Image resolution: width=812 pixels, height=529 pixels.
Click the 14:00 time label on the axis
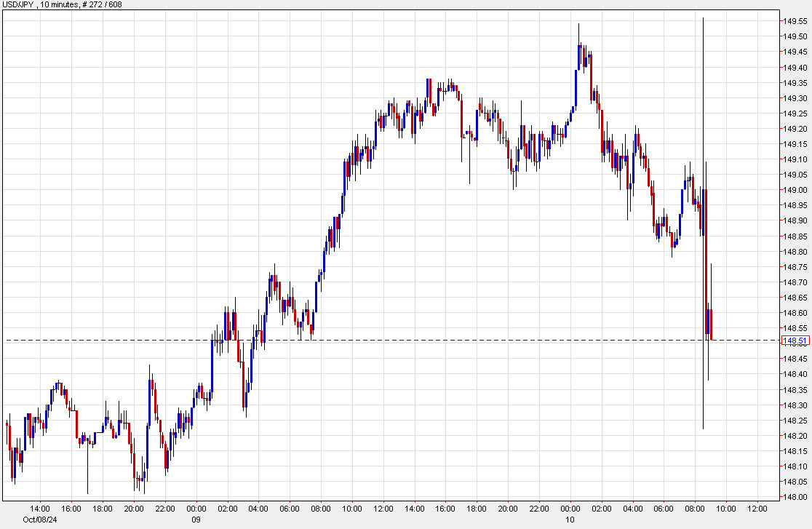[x=42, y=509]
